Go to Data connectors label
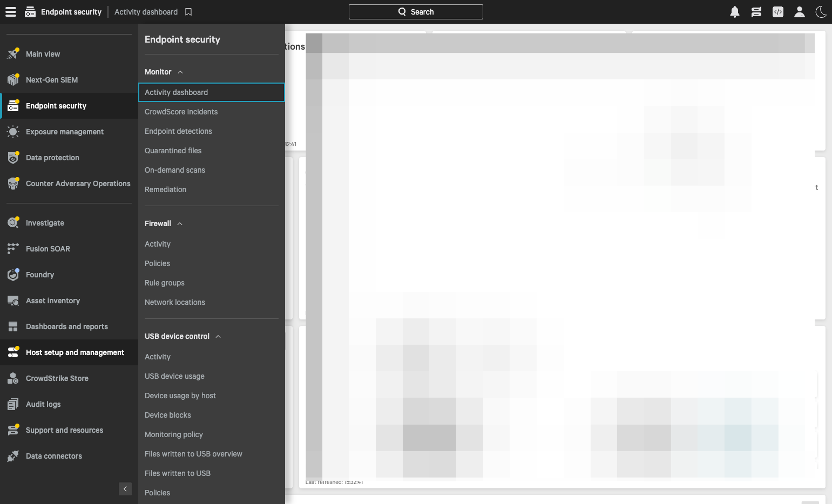This screenshot has width=832, height=504. click(x=54, y=456)
